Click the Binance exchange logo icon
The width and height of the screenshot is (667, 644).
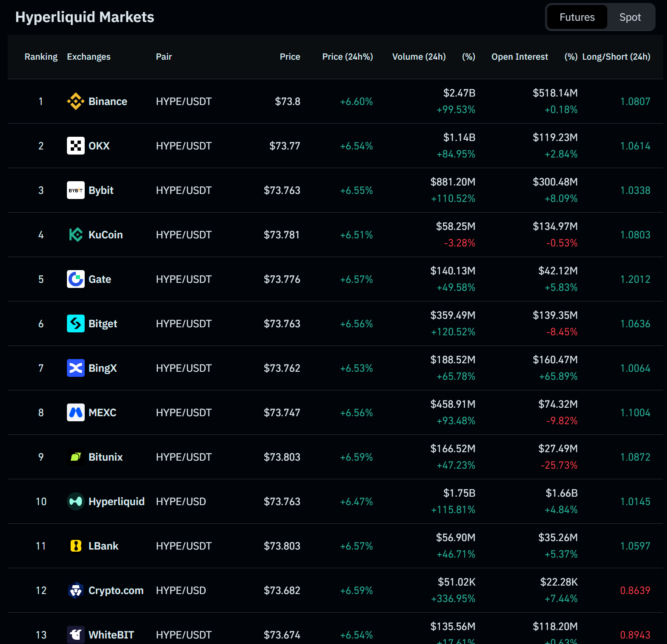click(76, 101)
